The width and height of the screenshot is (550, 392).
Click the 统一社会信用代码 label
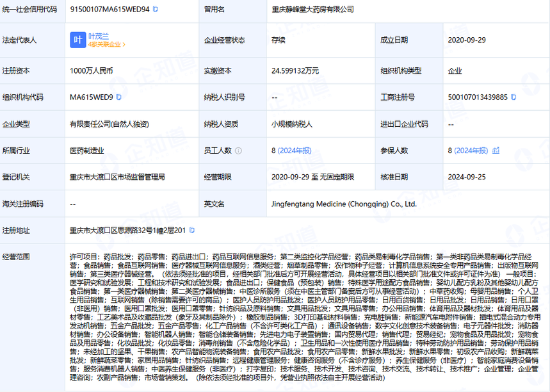coord(29,10)
